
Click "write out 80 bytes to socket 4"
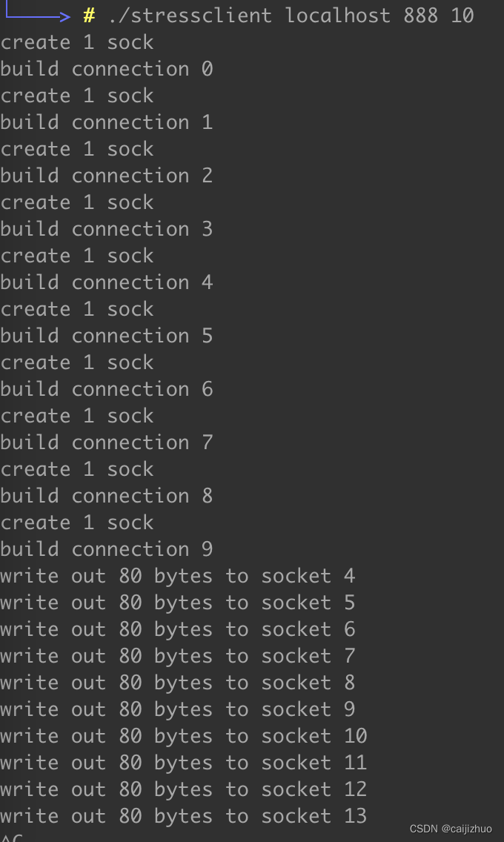click(177, 576)
